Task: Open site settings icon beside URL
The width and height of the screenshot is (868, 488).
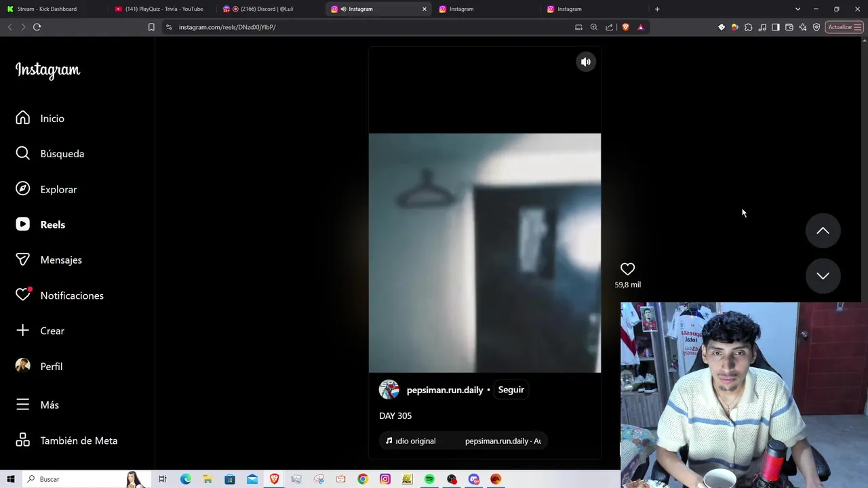Action: pos(169,27)
